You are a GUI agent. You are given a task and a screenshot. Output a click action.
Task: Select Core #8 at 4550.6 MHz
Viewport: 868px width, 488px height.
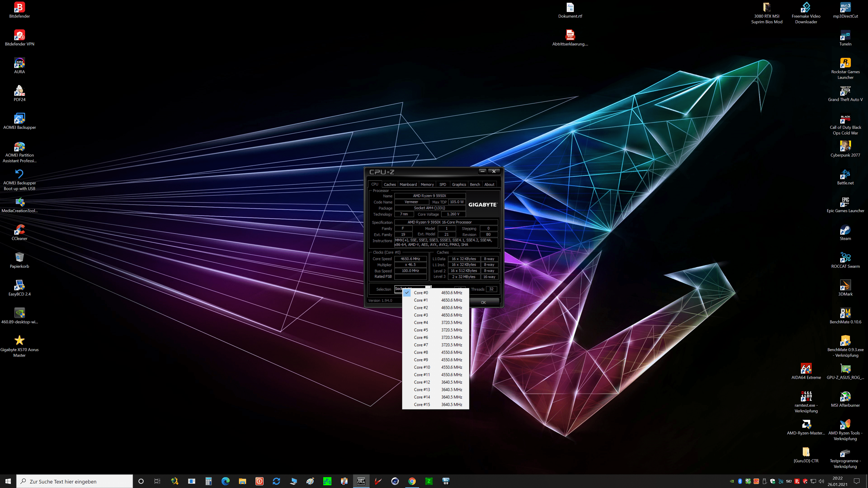click(436, 352)
